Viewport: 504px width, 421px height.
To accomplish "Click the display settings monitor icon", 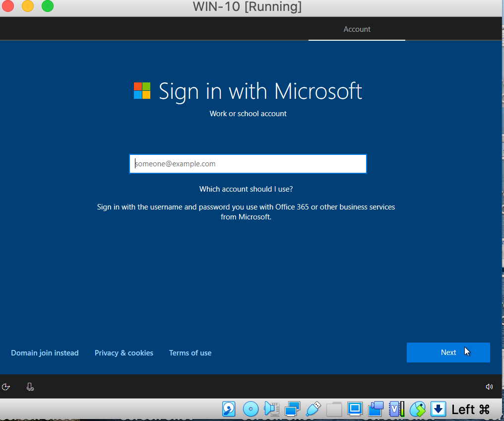I will click(355, 409).
